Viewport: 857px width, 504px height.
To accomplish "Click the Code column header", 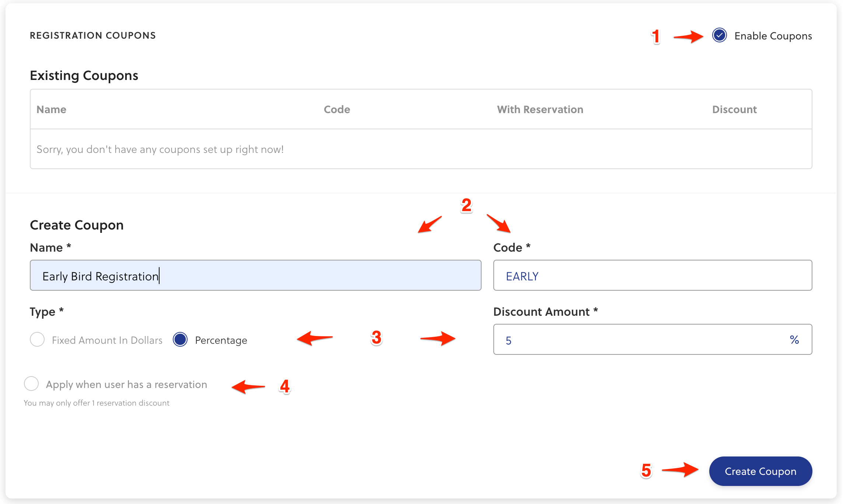I will click(337, 109).
